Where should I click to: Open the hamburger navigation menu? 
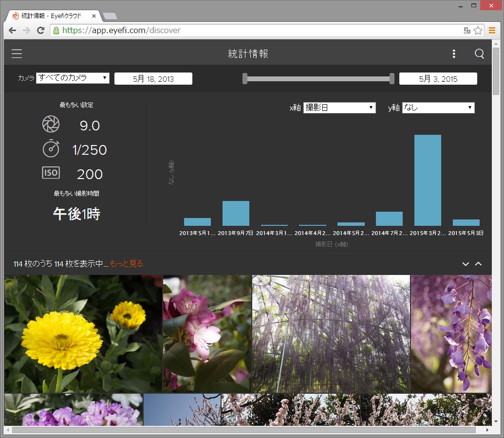17,54
